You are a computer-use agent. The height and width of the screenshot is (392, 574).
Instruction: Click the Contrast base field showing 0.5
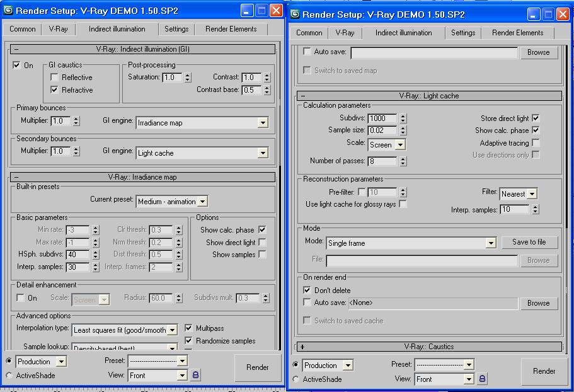pos(252,89)
